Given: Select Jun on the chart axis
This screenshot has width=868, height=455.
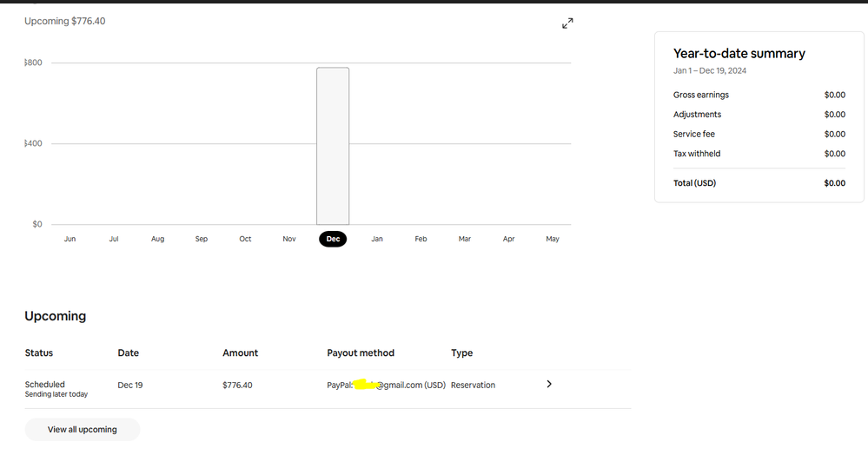Looking at the screenshot, I should click(x=70, y=239).
